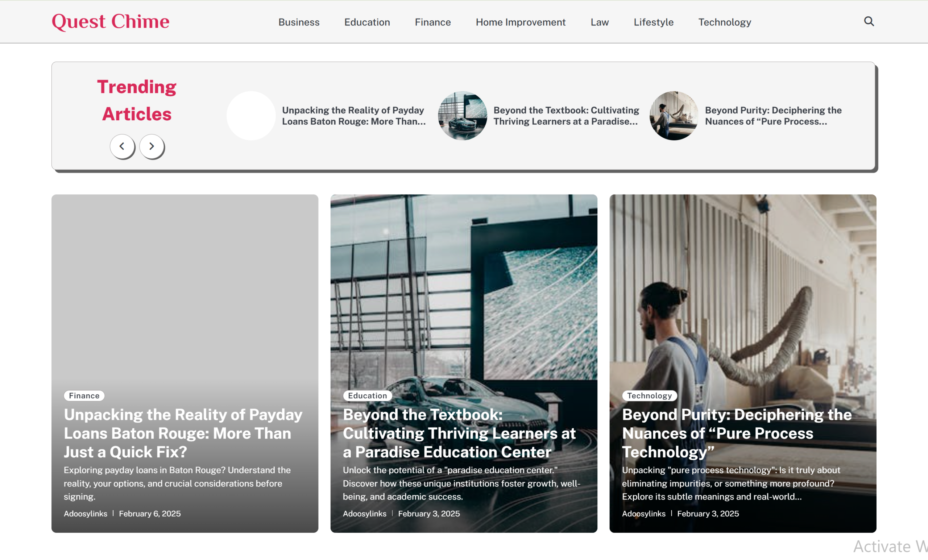Click the next trending articles arrow

pos(152,146)
